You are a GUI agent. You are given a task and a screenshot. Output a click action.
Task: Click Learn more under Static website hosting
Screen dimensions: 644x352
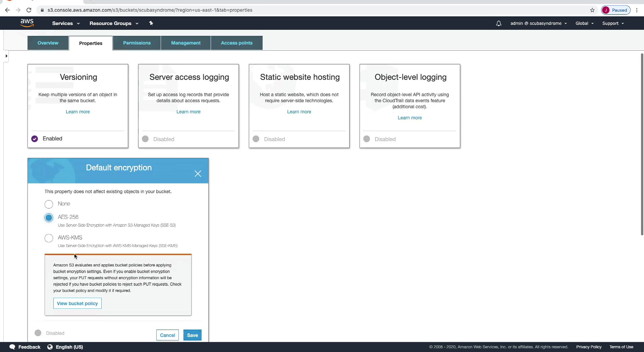point(299,112)
